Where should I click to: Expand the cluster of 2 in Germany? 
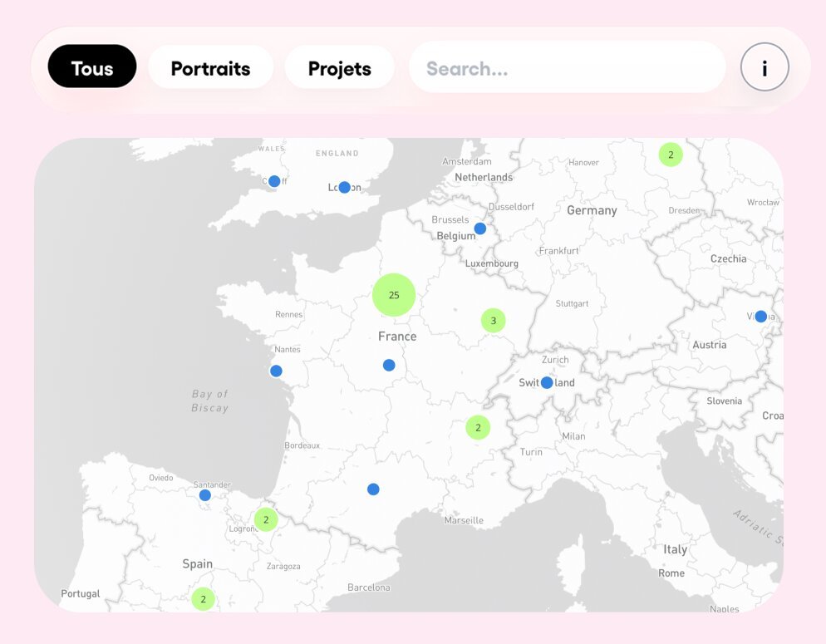(670, 155)
